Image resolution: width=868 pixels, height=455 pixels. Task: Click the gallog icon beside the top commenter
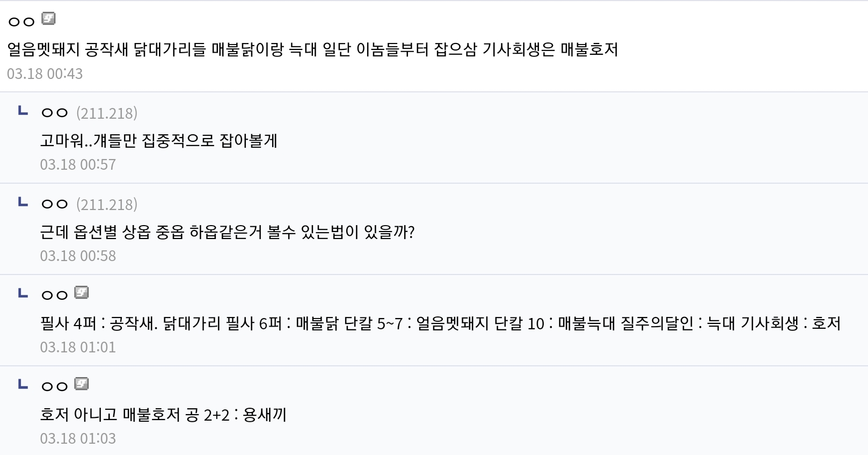coord(48,19)
